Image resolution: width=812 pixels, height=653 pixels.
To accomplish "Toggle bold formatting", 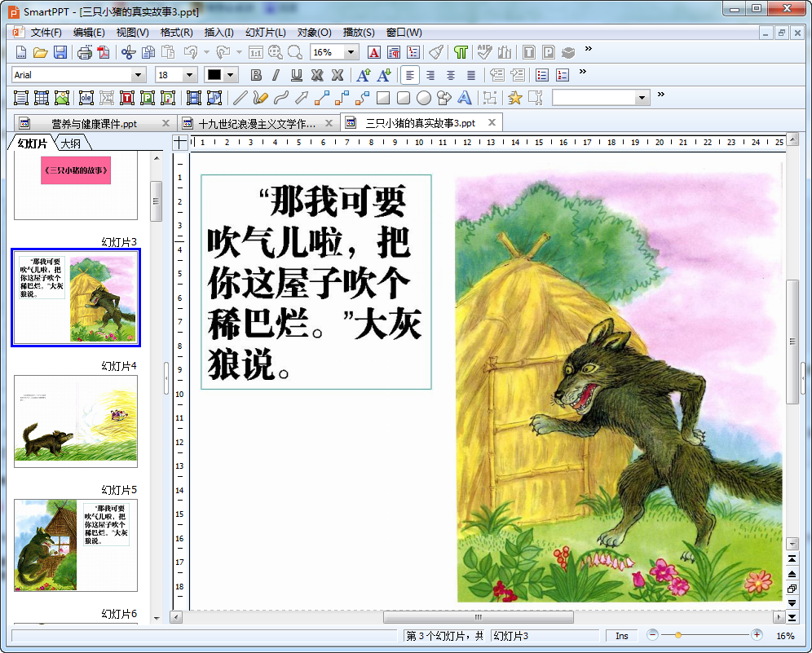I will pos(256,75).
